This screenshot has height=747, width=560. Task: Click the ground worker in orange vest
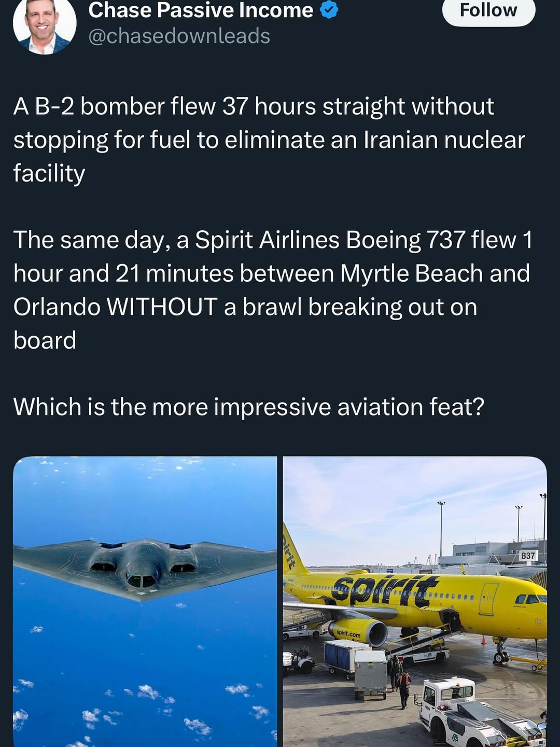[404, 689]
